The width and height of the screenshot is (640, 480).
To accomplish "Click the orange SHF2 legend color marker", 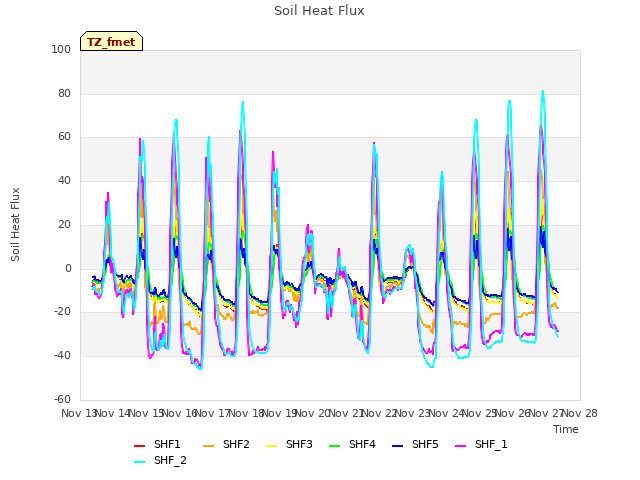I will click(209, 446).
